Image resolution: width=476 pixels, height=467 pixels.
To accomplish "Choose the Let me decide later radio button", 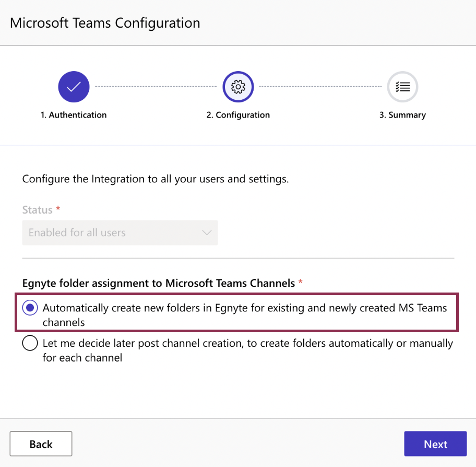I will [30, 343].
